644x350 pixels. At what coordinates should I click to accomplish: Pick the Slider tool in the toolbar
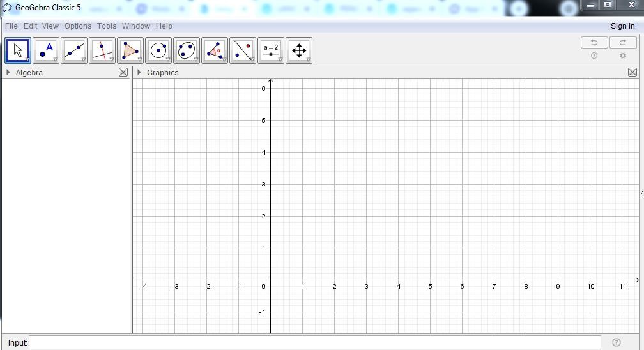pos(271,50)
